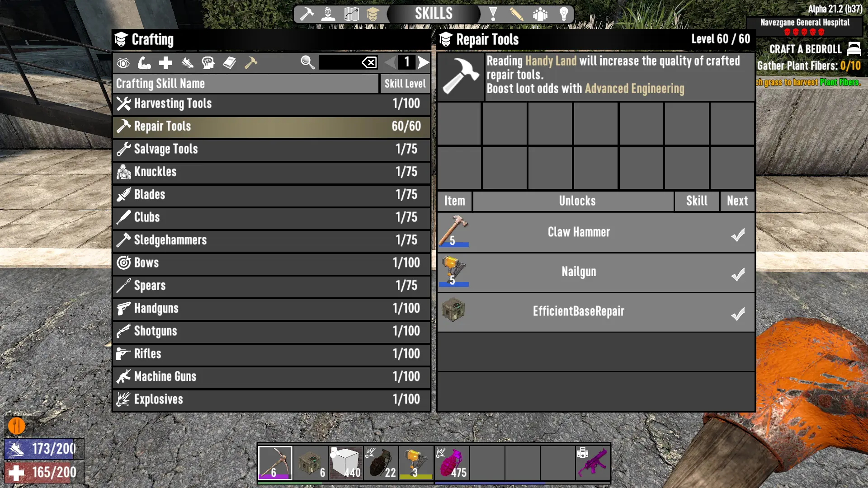Open the character tab icon in top bar
Viewport: 868px width, 488px height.
[328, 14]
